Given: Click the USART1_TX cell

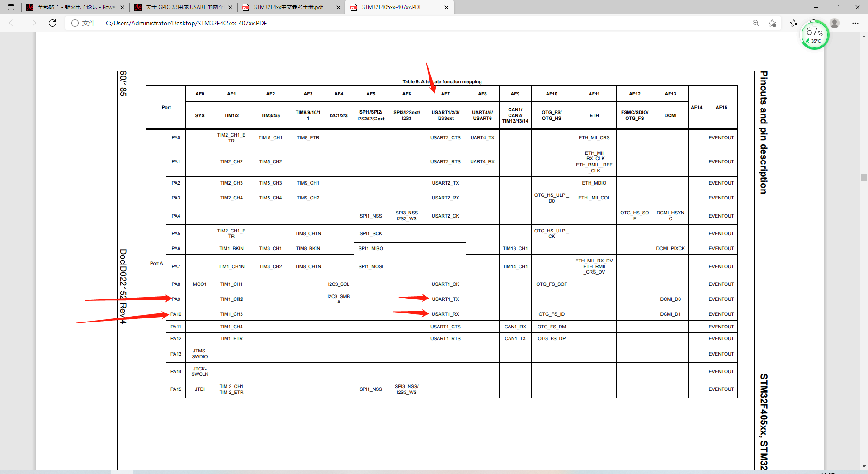Looking at the screenshot, I should (x=445, y=299).
